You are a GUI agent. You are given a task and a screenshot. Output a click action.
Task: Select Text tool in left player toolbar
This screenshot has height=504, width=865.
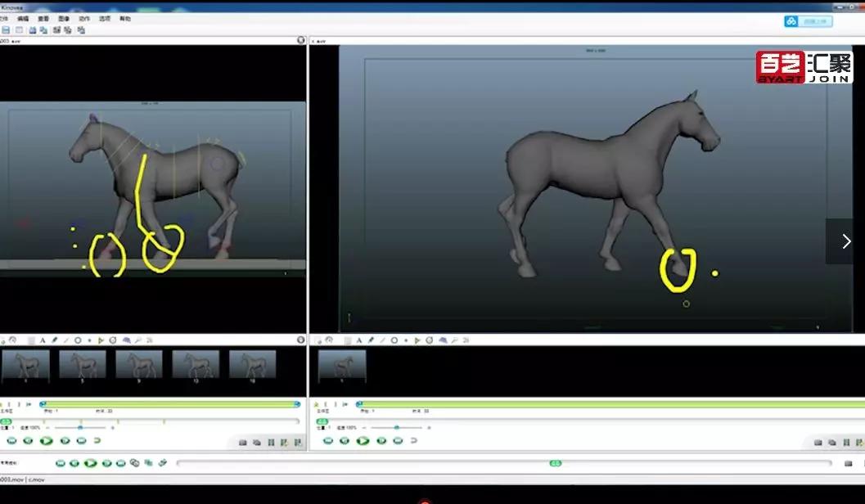coord(43,340)
